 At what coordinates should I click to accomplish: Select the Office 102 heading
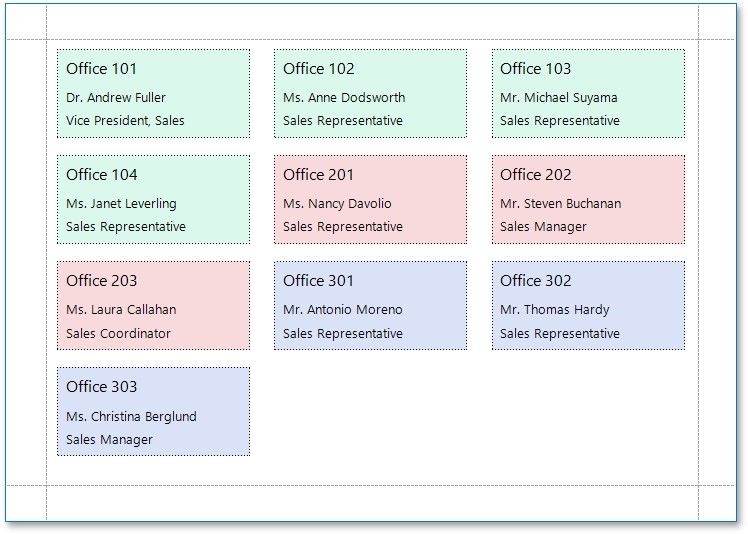(x=319, y=69)
